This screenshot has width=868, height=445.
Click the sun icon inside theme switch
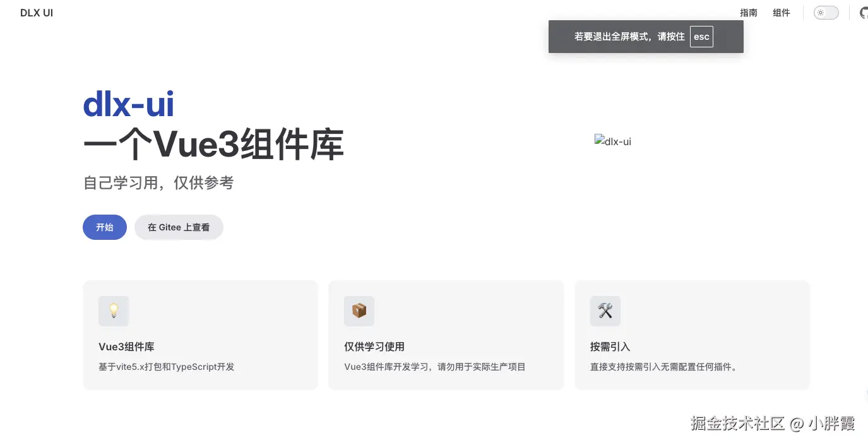[821, 13]
